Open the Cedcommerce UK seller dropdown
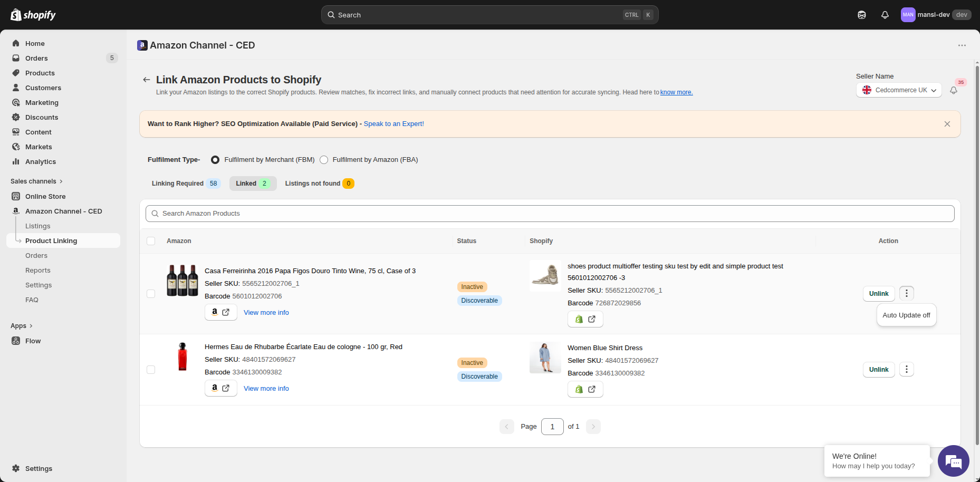The height and width of the screenshot is (482, 980). coord(899,90)
